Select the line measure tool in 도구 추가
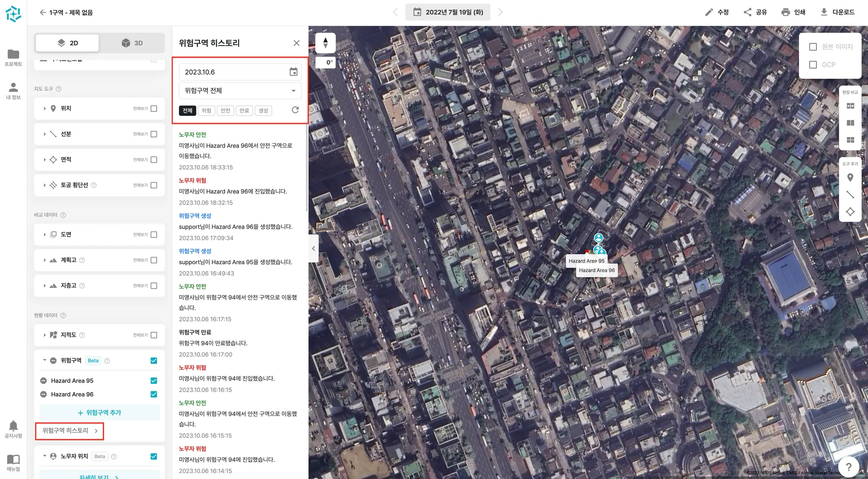Viewport: 868px width, 479px height. (x=850, y=194)
